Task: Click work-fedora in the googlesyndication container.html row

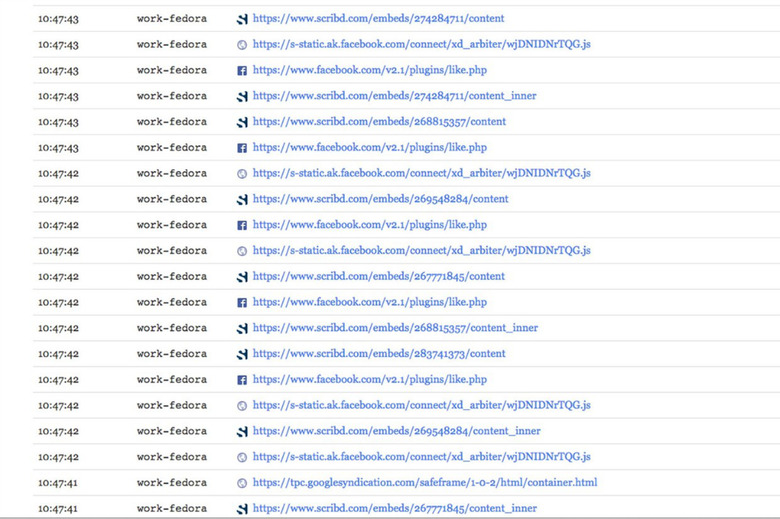Action: click(172, 483)
